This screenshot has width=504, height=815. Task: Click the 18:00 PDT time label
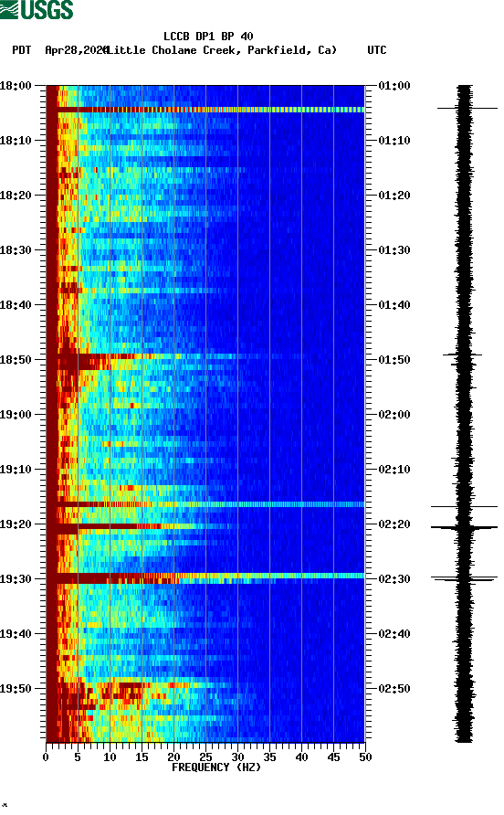pyautogui.click(x=16, y=85)
